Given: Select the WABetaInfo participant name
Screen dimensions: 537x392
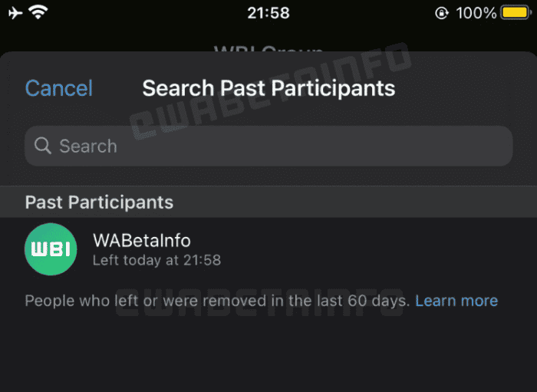Looking at the screenshot, I should 141,240.
